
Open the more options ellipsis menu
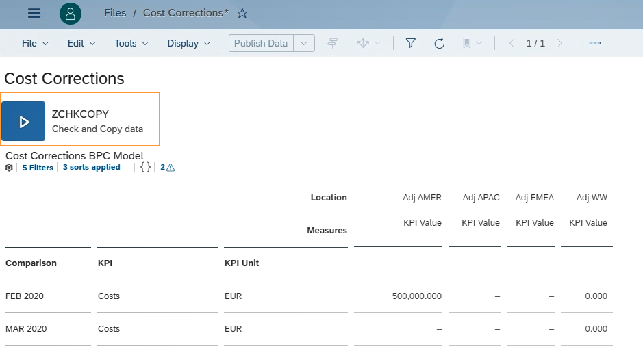click(595, 43)
